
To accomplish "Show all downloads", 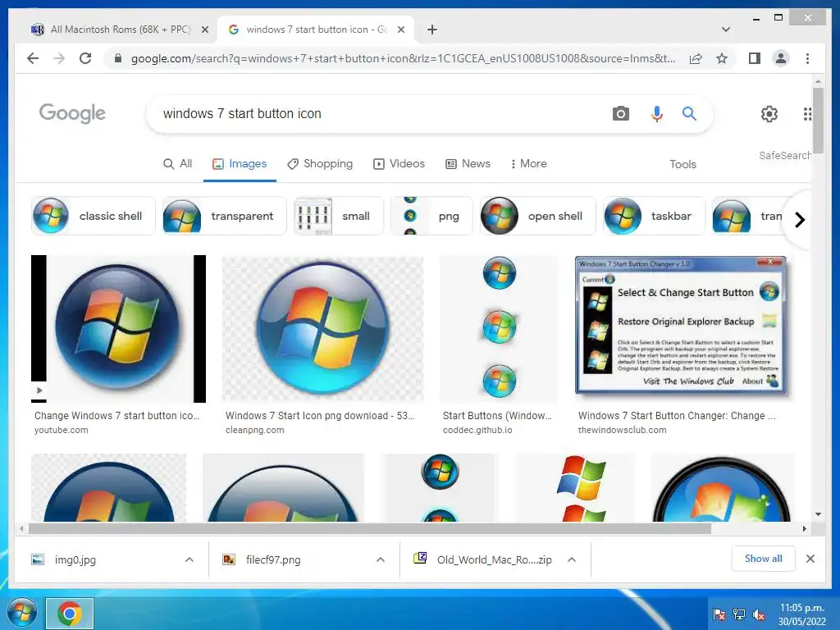I will [764, 559].
